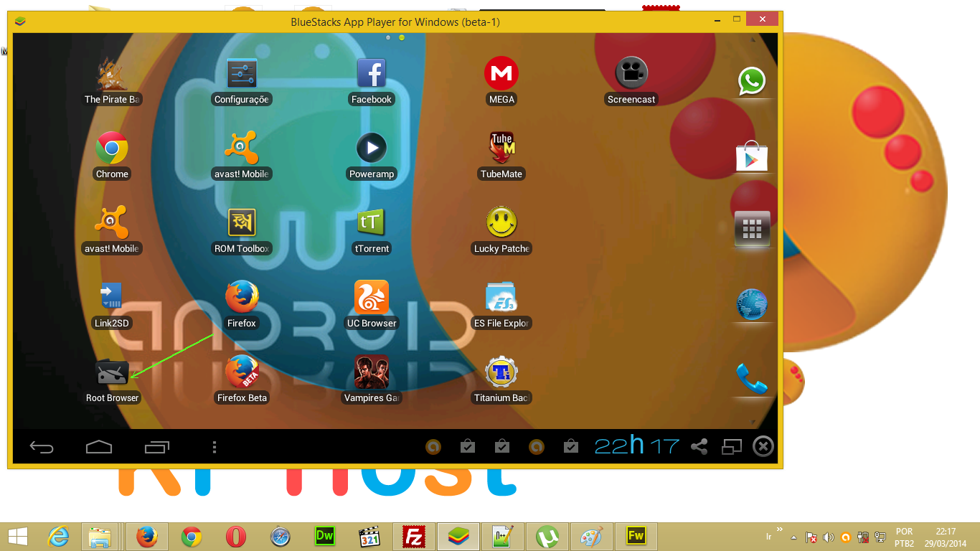
Task: Open the phone dialer dock icon
Action: pos(752,379)
